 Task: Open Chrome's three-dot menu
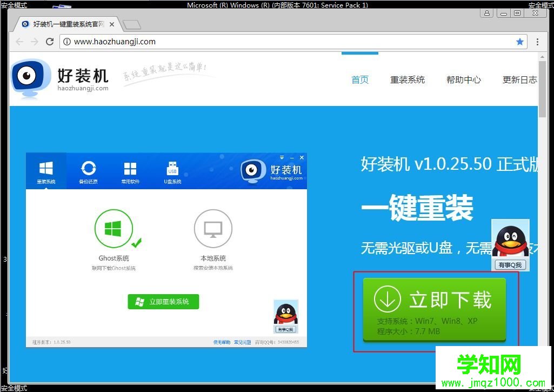tap(537, 41)
